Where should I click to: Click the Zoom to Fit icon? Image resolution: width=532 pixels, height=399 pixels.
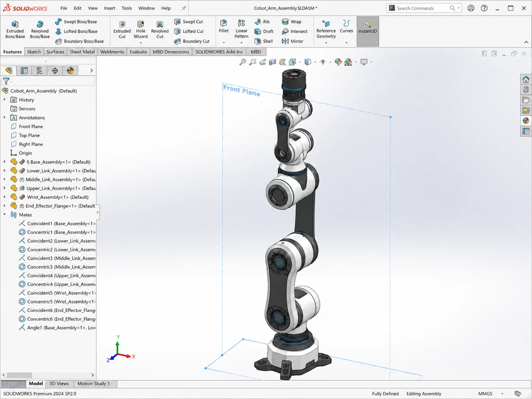tap(242, 62)
